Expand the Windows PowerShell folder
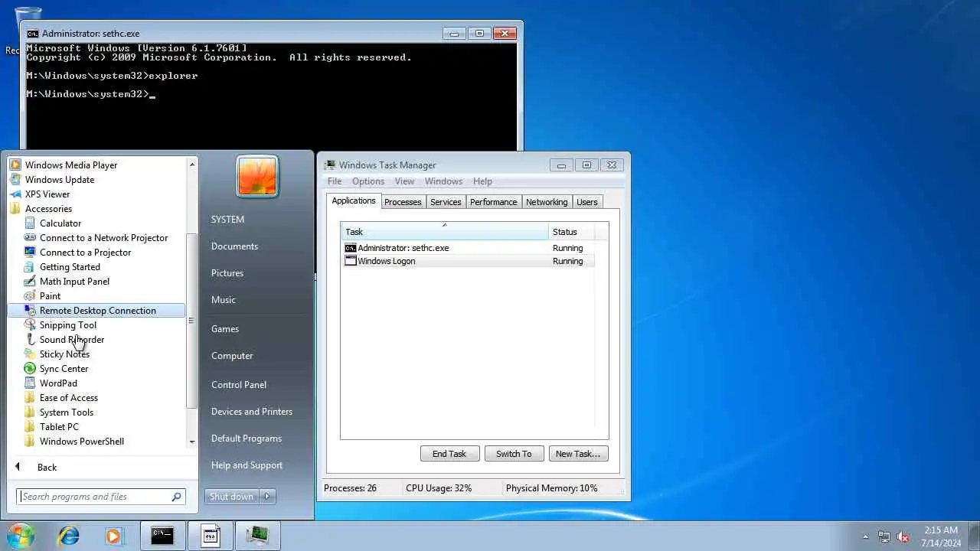Screen dimensions: 980x551 81,441
